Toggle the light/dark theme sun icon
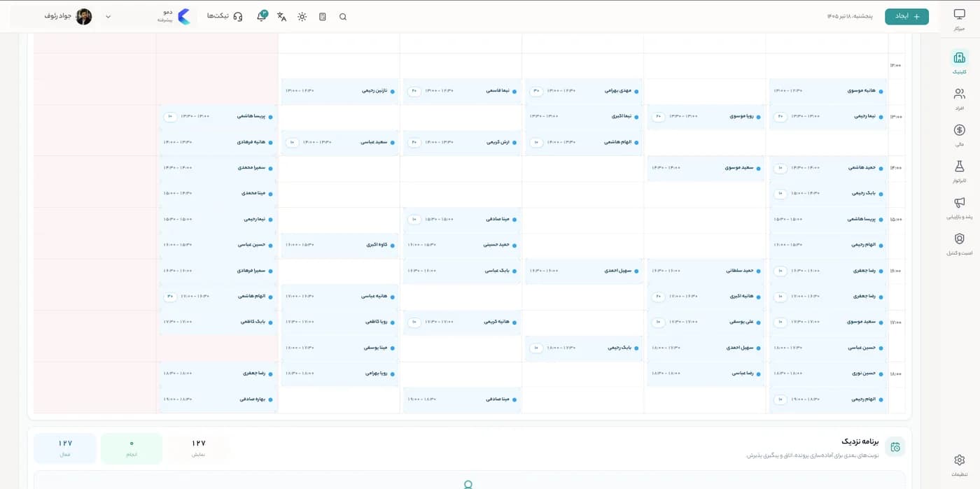 click(x=302, y=17)
